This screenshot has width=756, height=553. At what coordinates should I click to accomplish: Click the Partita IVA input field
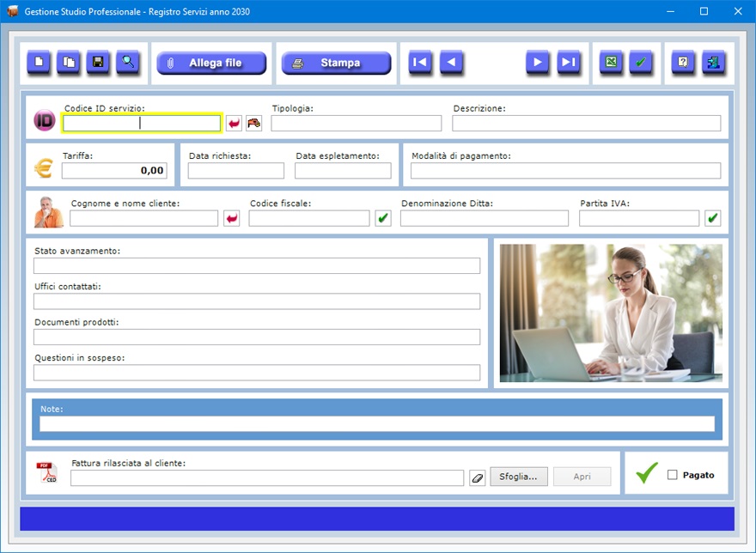tap(639, 218)
